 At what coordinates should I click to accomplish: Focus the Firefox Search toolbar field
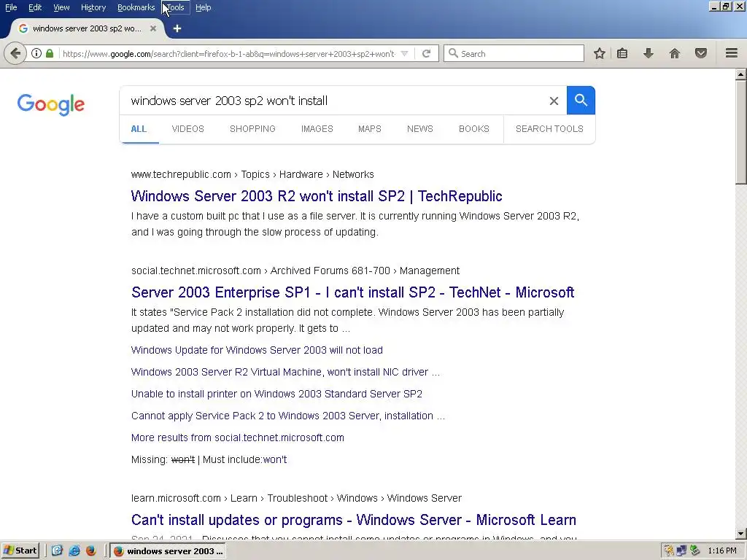tap(514, 53)
